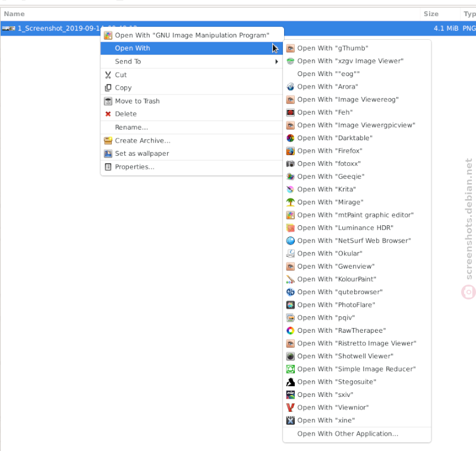Viewport: 476px width, 451px height.
Task: Open With ""eog"" entry
Action: pos(357,74)
